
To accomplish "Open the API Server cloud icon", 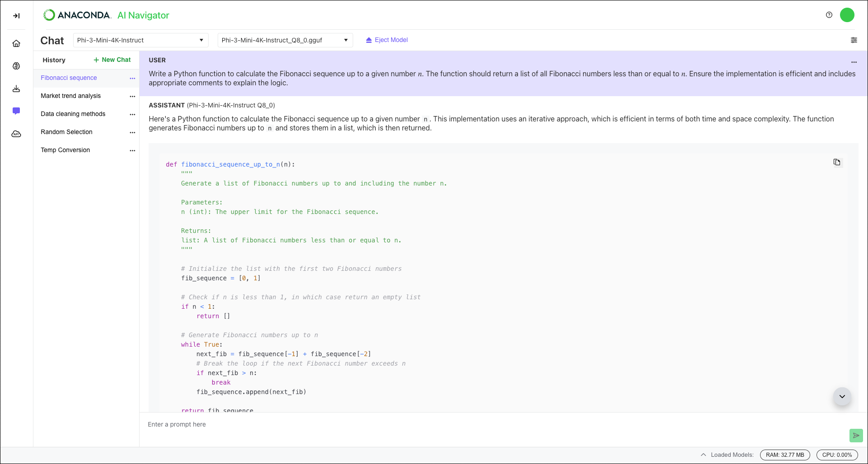I will click(x=16, y=134).
